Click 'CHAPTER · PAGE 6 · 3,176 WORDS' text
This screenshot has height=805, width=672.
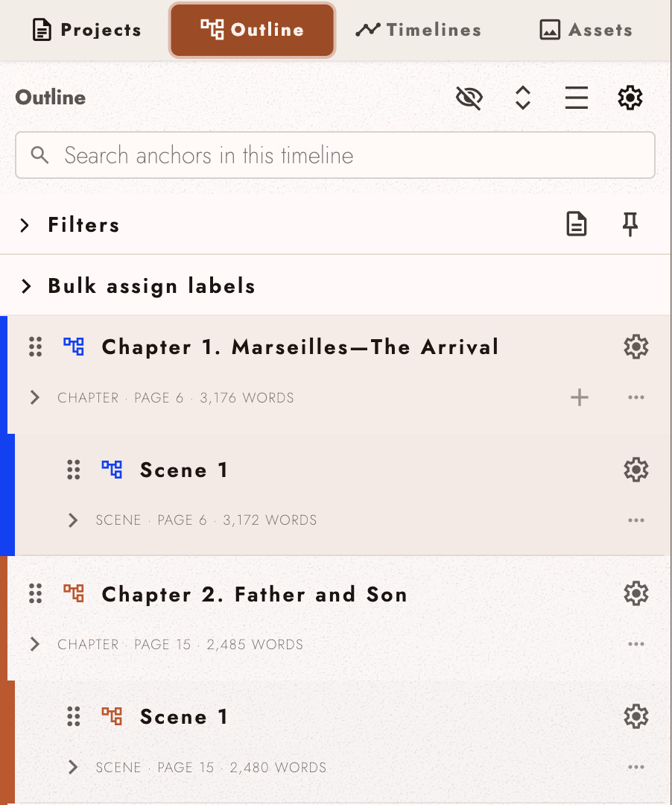pyautogui.click(x=176, y=398)
